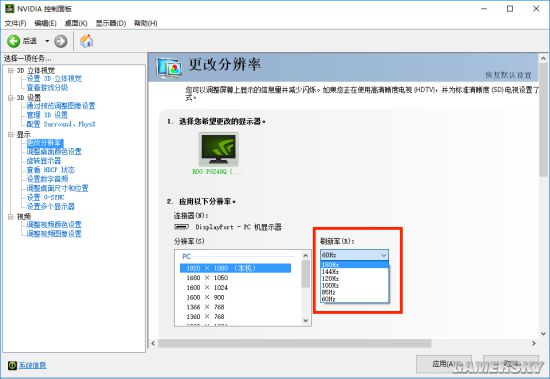Click the PC group header in resolution list
The image size is (550, 379).
(187, 257)
